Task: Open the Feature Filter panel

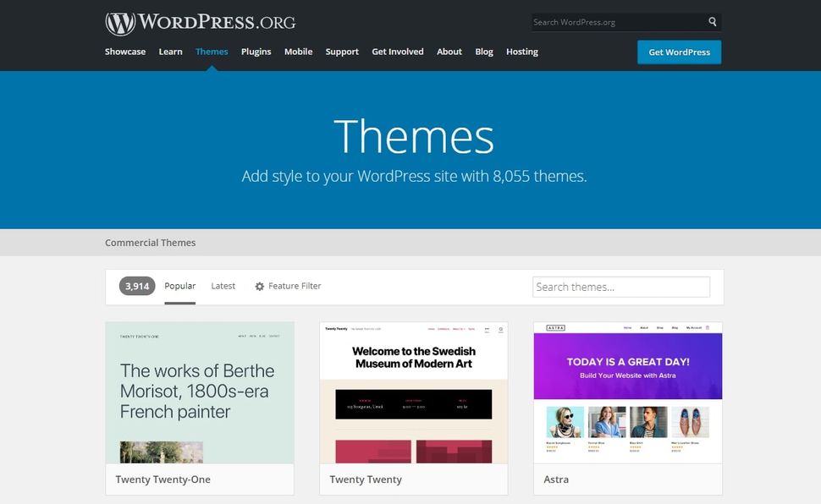Action: [288, 286]
